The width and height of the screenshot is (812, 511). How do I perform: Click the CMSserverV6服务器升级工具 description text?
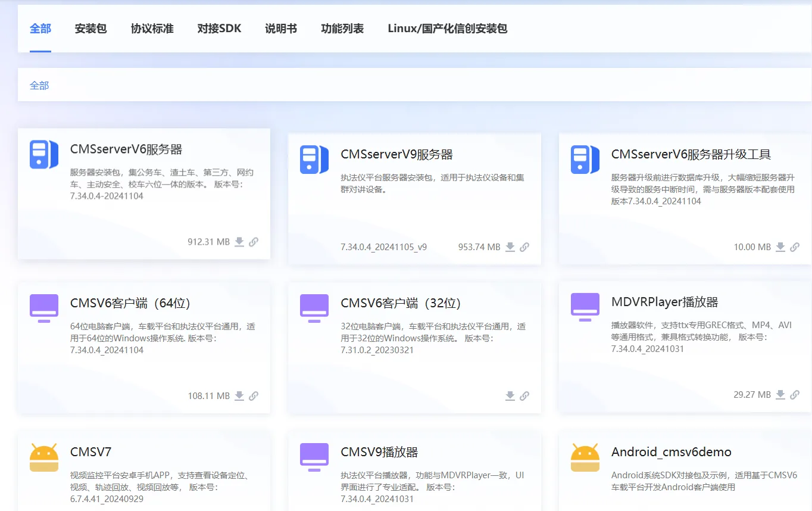pyautogui.click(x=703, y=189)
